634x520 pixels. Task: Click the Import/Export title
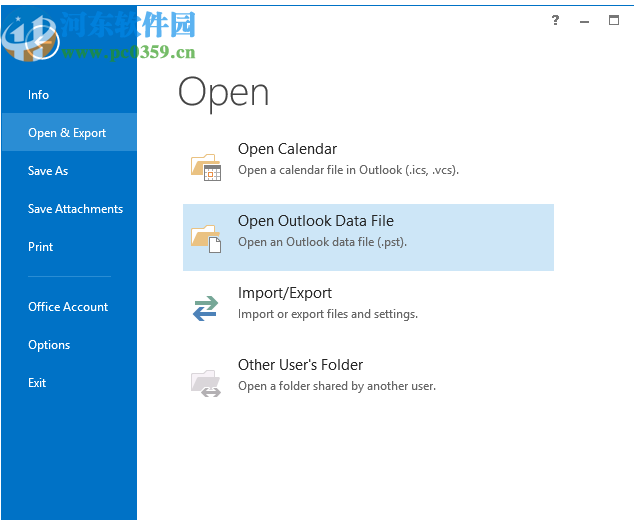pyautogui.click(x=285, y=293)
